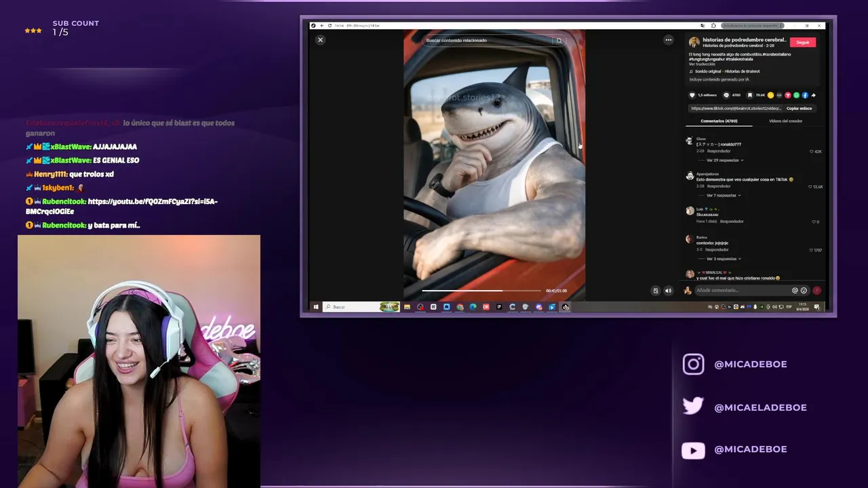The image size is (868, 488).
Task: Open File Explorer folder icon in taskbar
Action: (x=407, y=307)
